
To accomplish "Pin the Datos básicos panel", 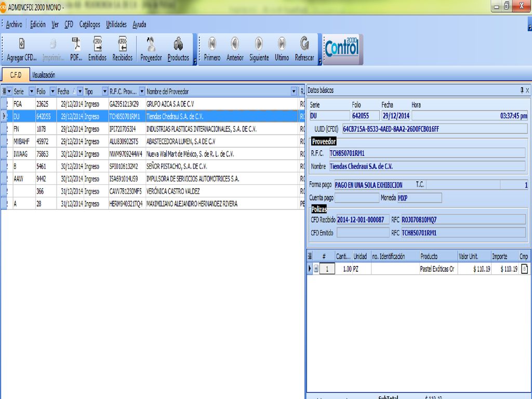I will coord(522,90).
